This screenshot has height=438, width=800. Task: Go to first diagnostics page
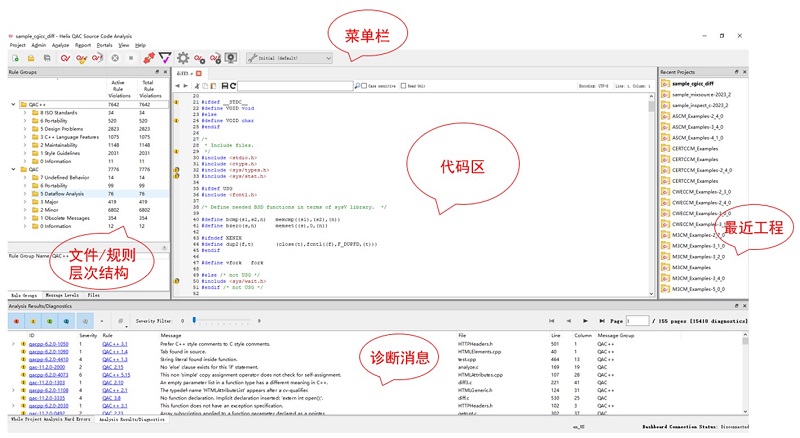tap(552, 321)
